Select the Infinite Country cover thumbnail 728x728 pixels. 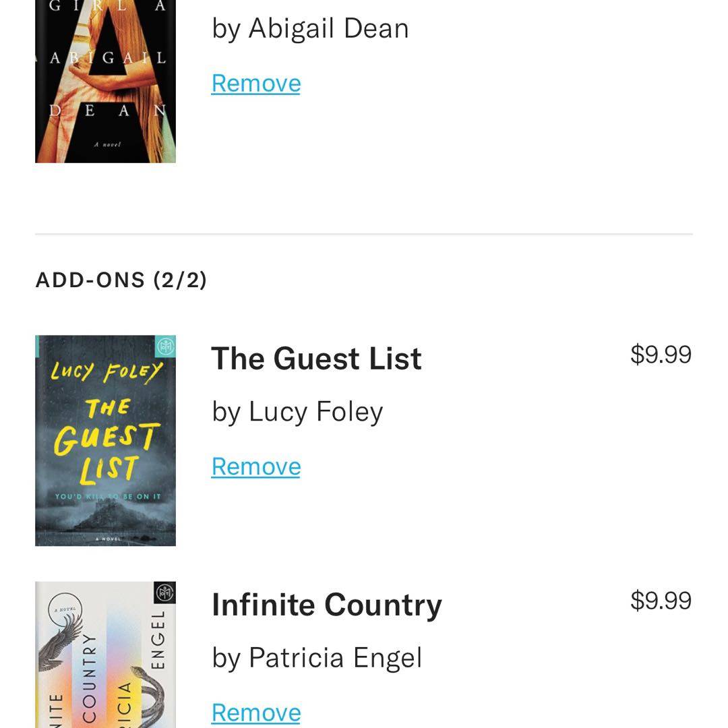tap(105, 654)
